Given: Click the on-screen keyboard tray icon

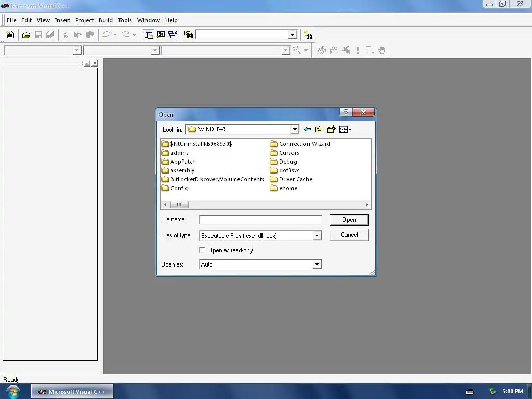Looking at the screenshot, I should click(470, 392).
